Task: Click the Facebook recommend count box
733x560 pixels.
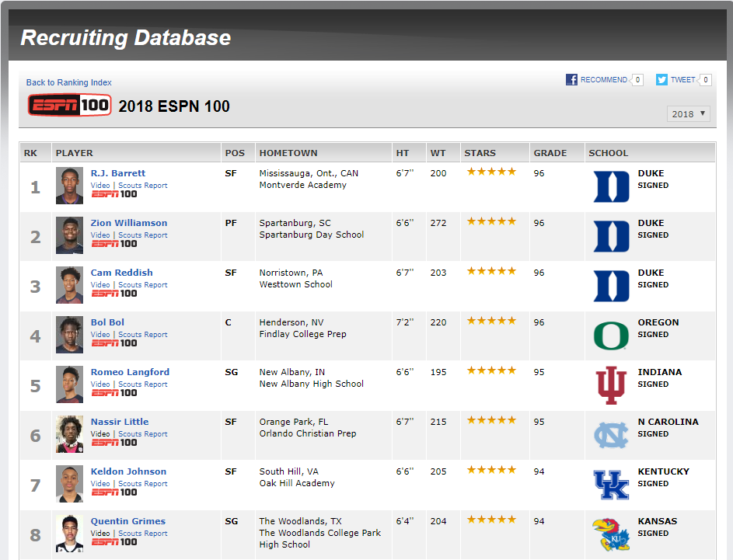Action: 637,79
